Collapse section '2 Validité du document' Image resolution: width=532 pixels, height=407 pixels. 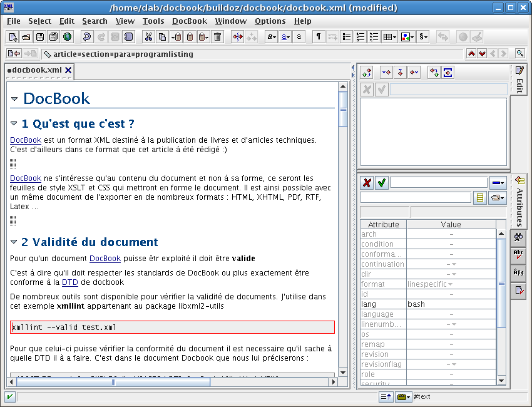point(14,242)
